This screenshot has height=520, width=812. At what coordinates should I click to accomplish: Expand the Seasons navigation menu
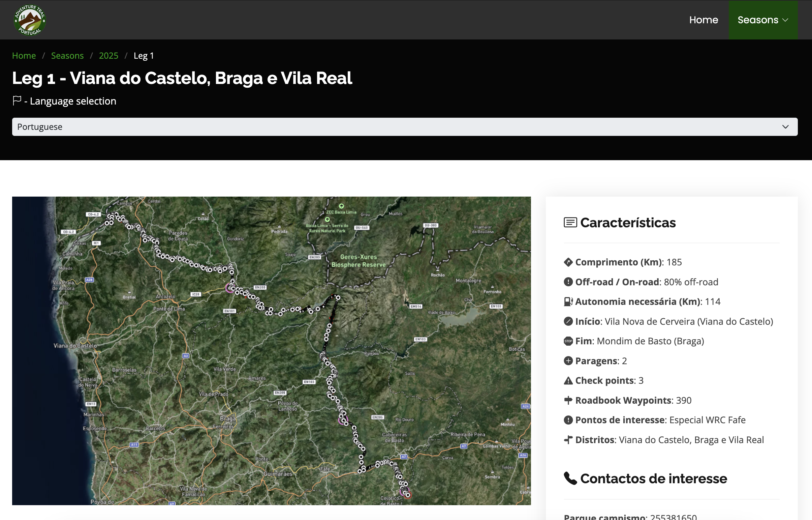coord(763,20)
